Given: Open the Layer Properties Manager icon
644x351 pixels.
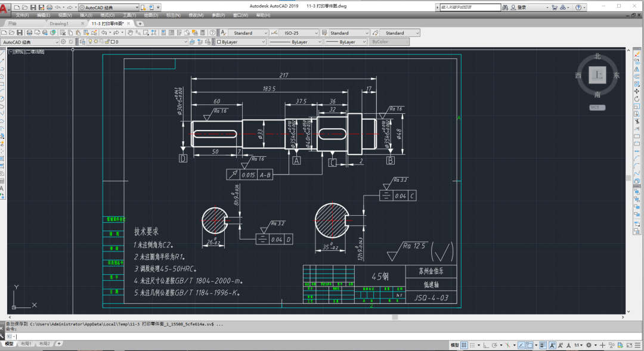Looking at the screenshot, I should point(82,42).
